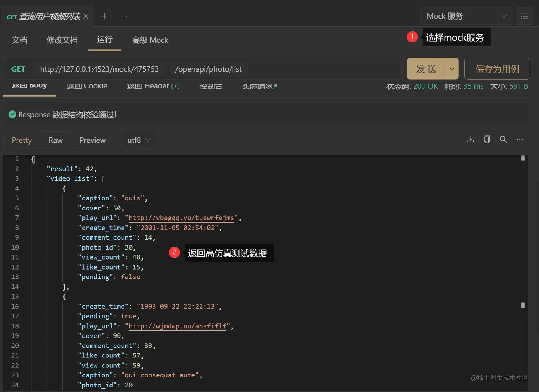Click the response code editor scrollbar thumb
Image resolution: width=539 pixels, height=392 pixels.
(x=523, y=158)
